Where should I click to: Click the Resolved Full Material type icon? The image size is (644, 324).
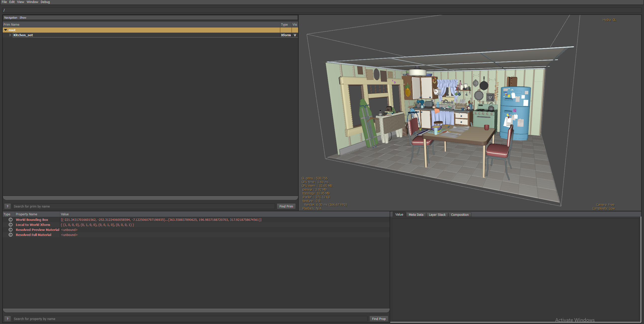(11, 235)
